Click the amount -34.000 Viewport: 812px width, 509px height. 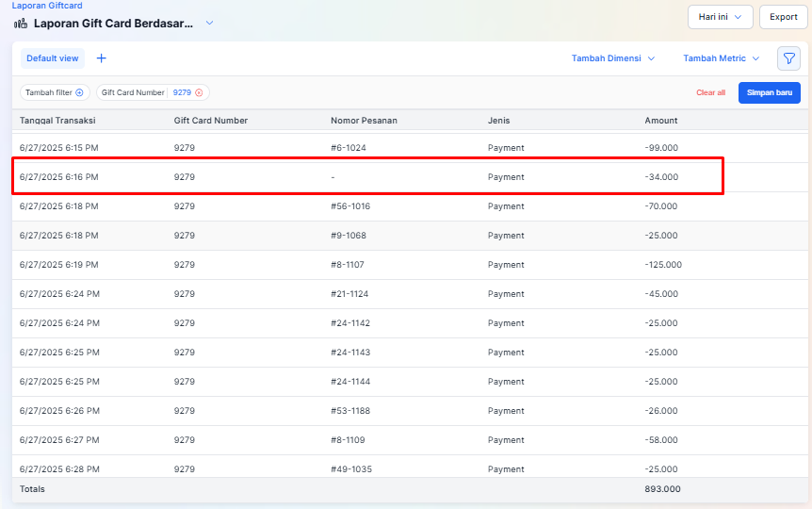coord(661,177)
